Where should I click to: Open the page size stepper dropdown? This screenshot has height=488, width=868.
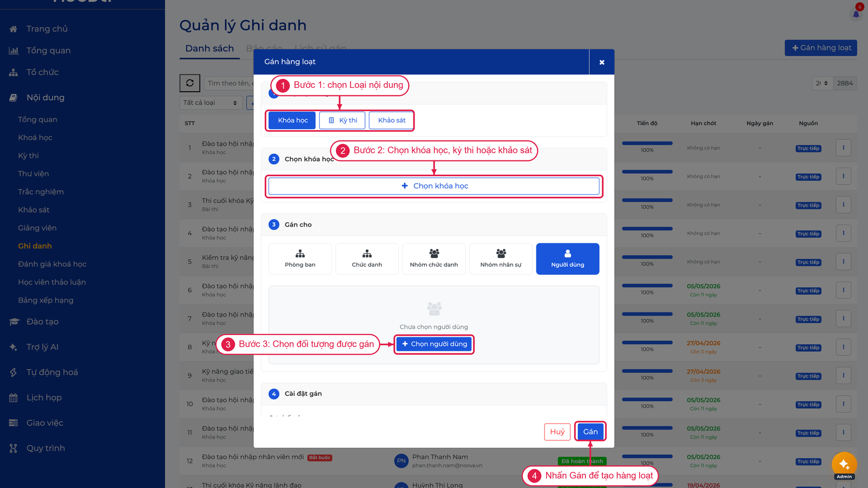[822, 83]
